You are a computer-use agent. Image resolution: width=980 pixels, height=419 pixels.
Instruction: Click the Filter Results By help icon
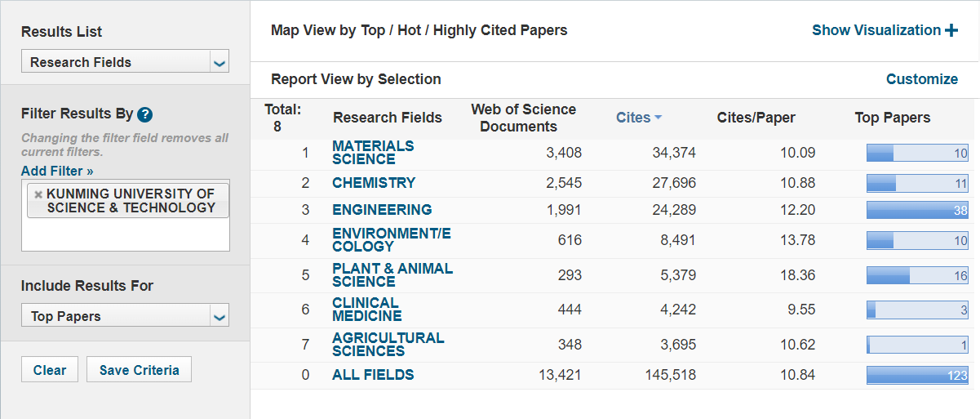click(145, 114)
